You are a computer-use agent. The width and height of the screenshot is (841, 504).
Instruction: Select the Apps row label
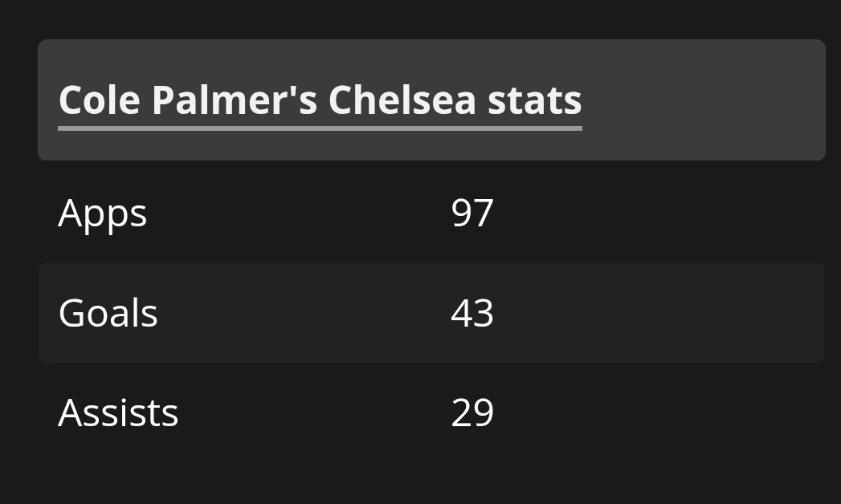(102, 214)
